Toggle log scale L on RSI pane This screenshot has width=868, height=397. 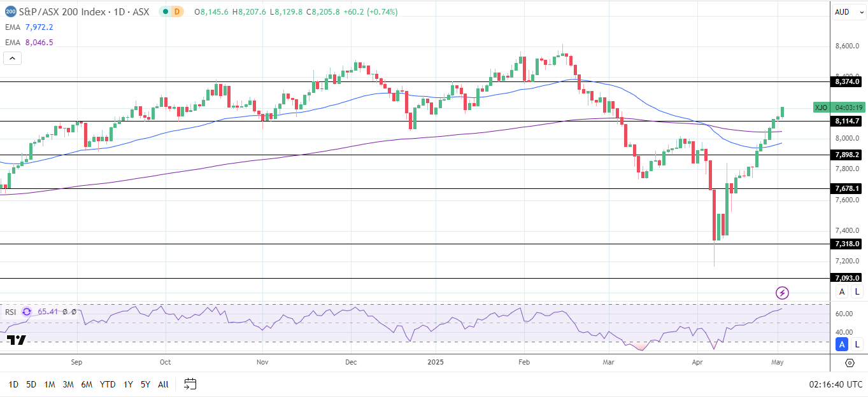[857, 344]
